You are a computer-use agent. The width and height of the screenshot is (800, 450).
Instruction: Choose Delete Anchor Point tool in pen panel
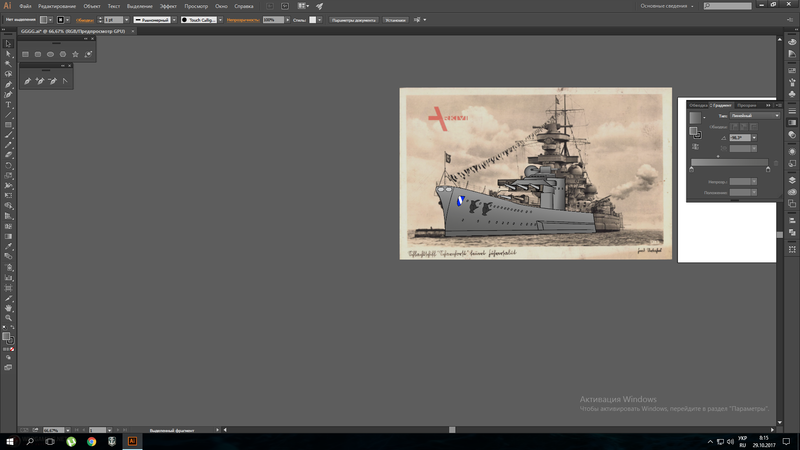(x=53, y=81)
